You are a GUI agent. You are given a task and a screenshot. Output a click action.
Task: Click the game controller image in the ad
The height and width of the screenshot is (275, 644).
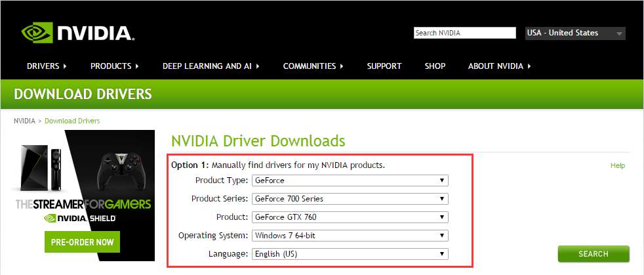coord(121,171)
